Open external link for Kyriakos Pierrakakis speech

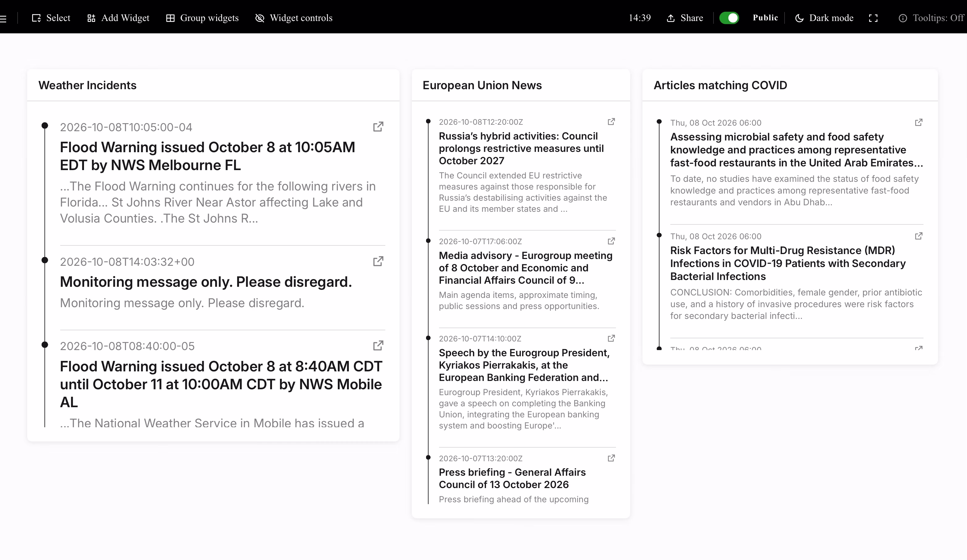pyautogui.click(x=611, y=338)
